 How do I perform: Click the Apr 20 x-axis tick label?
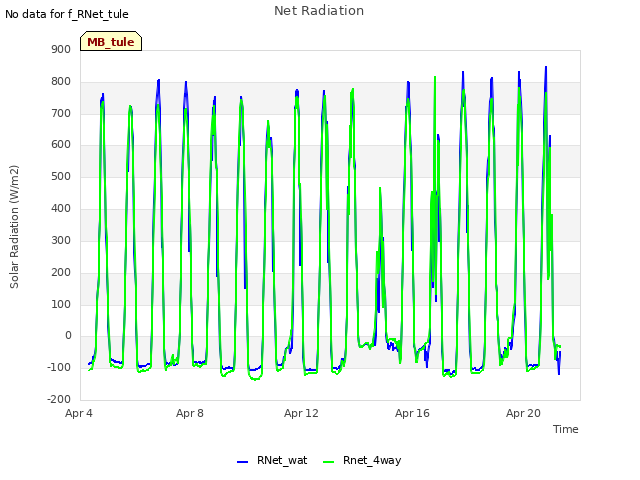point(523,413)
